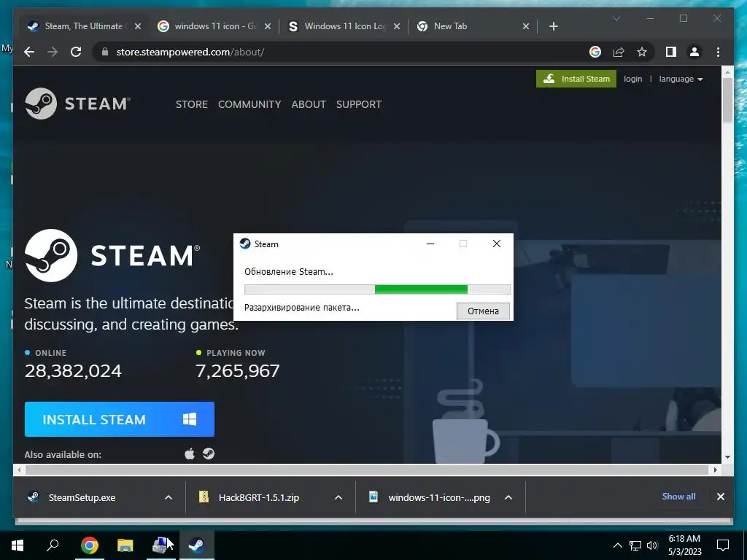Expand HackBGRT-1.5.1.zip download options
This screenshot has height=560, width=747.
click(x=338, y=497)
